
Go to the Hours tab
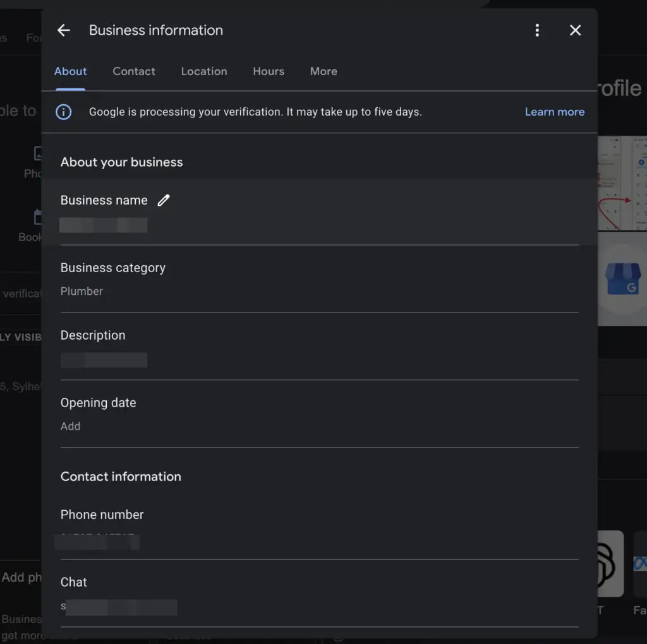(269, 71)
